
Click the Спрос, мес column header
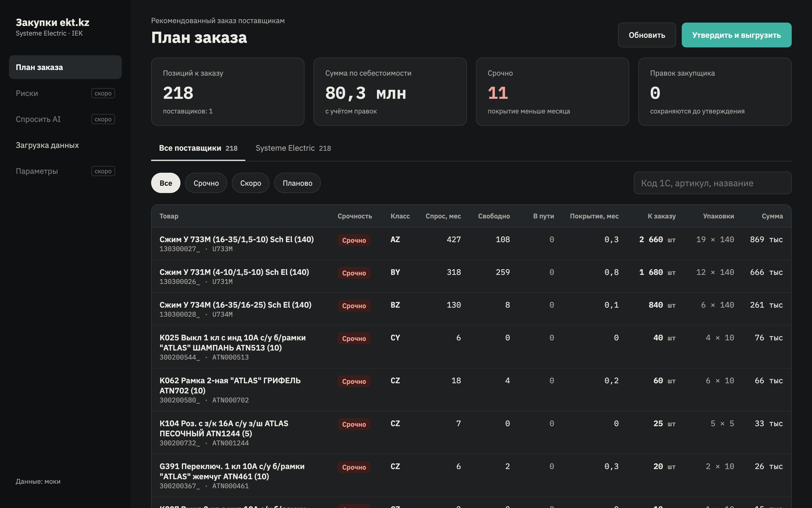tap(443, 216)
